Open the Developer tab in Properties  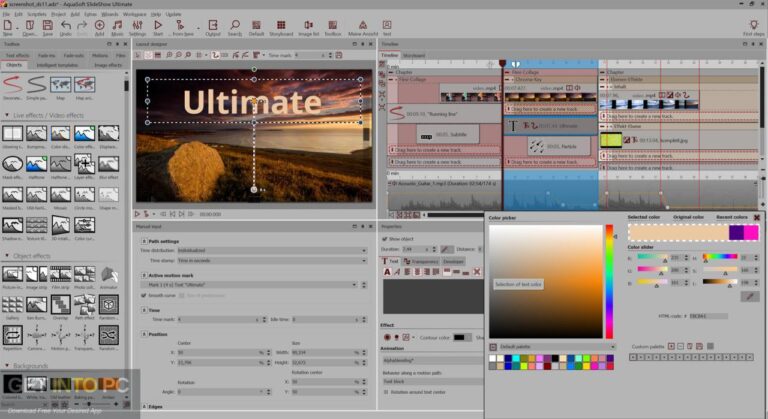tap(453, 261)
